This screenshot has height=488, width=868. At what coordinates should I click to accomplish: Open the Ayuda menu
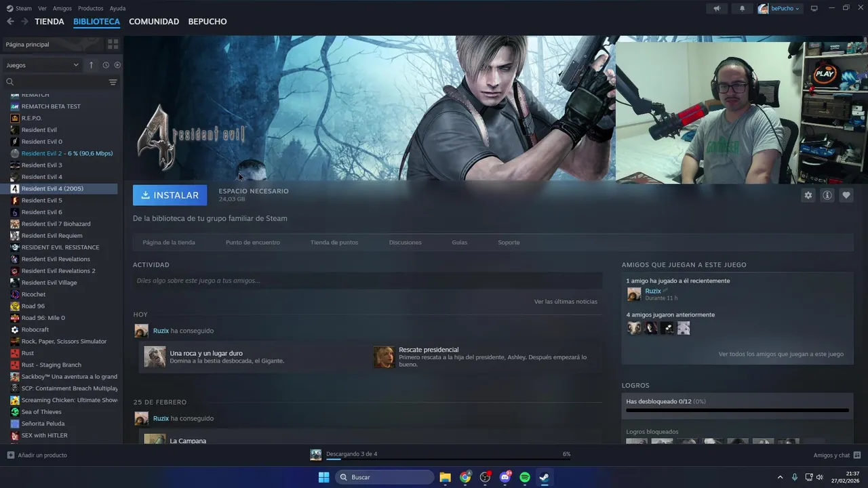pyautogui.click(x=117, y=8)
